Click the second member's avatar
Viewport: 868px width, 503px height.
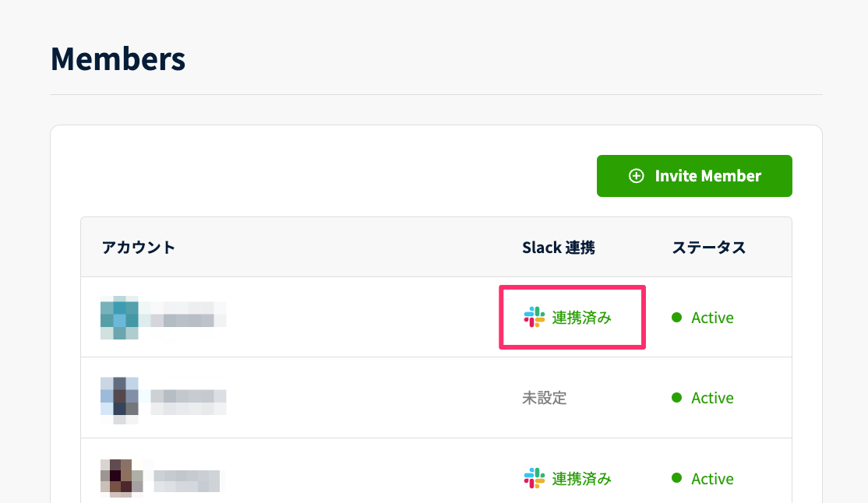(119, 398)
